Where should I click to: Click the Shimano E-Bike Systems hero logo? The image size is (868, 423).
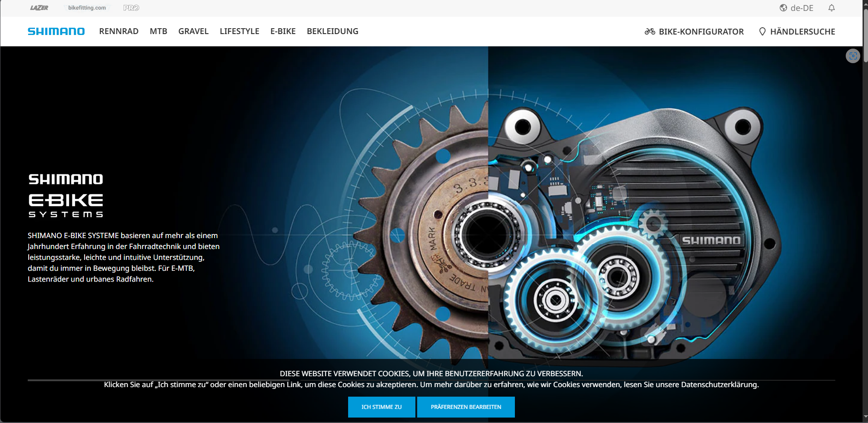click(x=66, y=195)
